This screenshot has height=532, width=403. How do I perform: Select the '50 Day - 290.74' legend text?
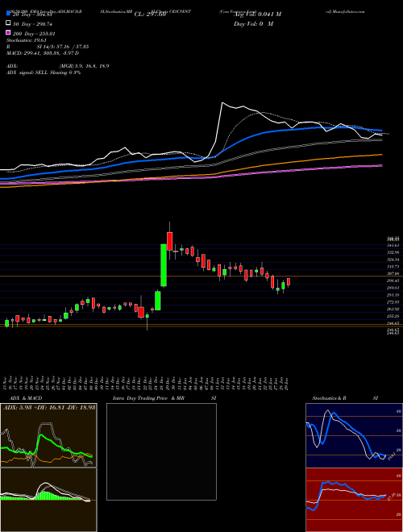[x=32, y=24]
